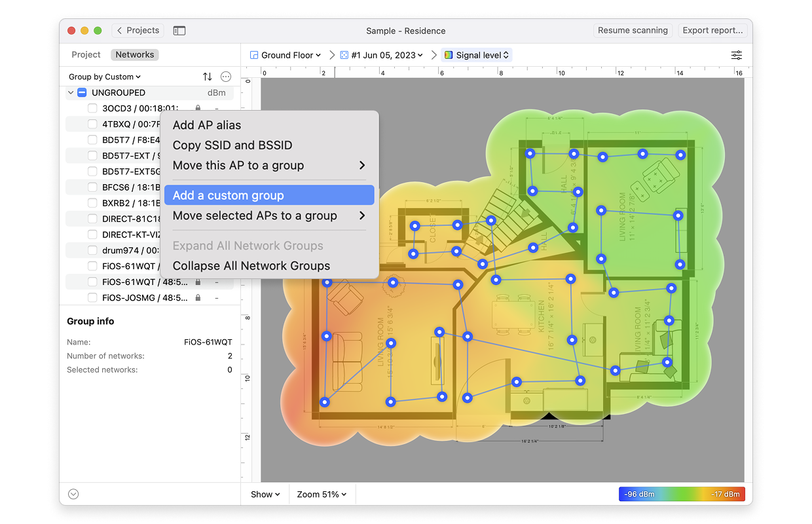Click the -17 dBm end of legend

pyautogui.click(x=724, y=495)
